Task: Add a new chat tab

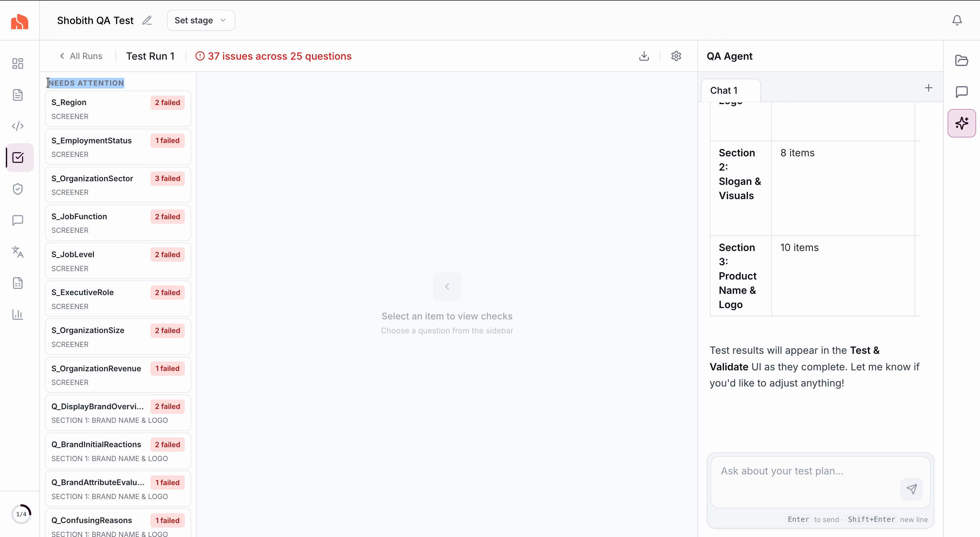Action: point(928,88)
